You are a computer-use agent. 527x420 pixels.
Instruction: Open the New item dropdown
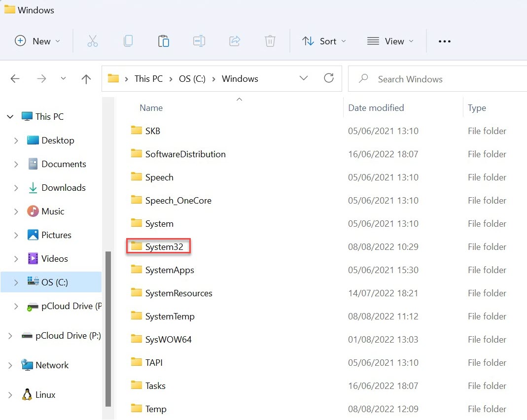point(37,41)
